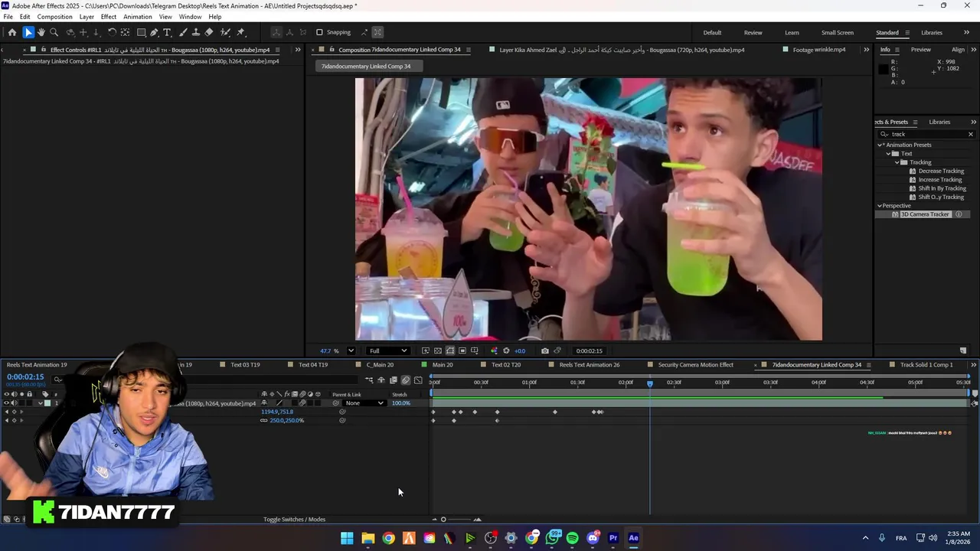980x551 pixels.
Task: Click the Stretch 100.0% value
Action: (401, 403)
